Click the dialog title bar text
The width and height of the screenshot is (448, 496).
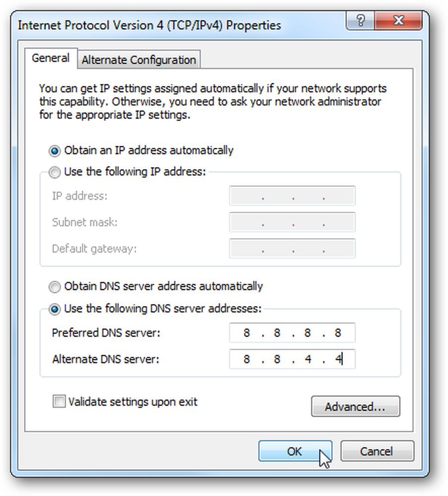pos(149,25)
